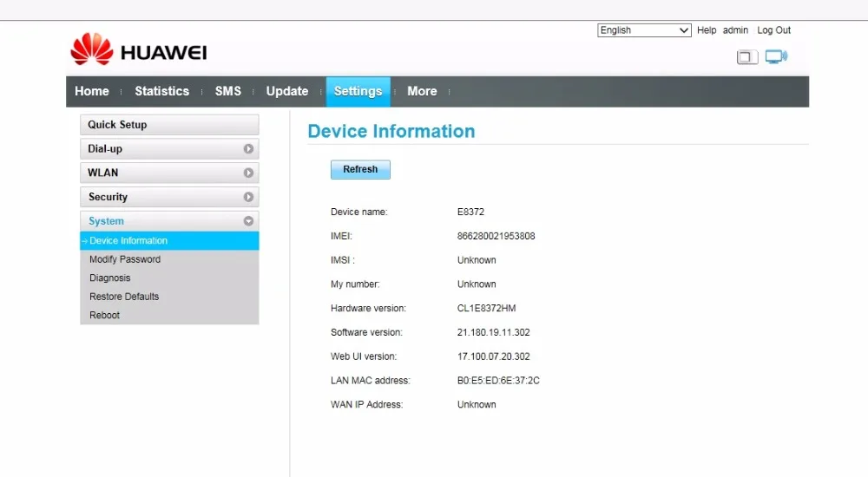Select Device Information in sidebar
The width and height of the screenshot is (868, 477).
click(x=169, y=241)
